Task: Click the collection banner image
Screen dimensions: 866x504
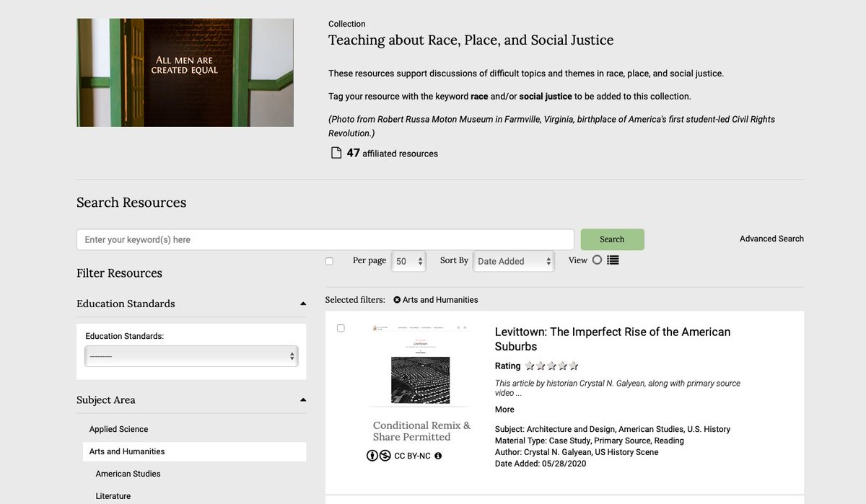Action: pos(185,73)
